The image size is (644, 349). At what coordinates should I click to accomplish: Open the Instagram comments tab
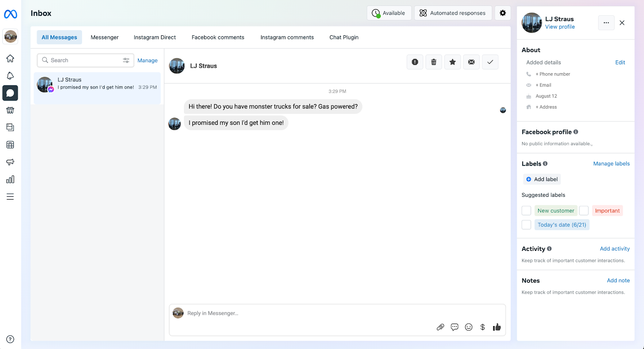pos(287,37)
